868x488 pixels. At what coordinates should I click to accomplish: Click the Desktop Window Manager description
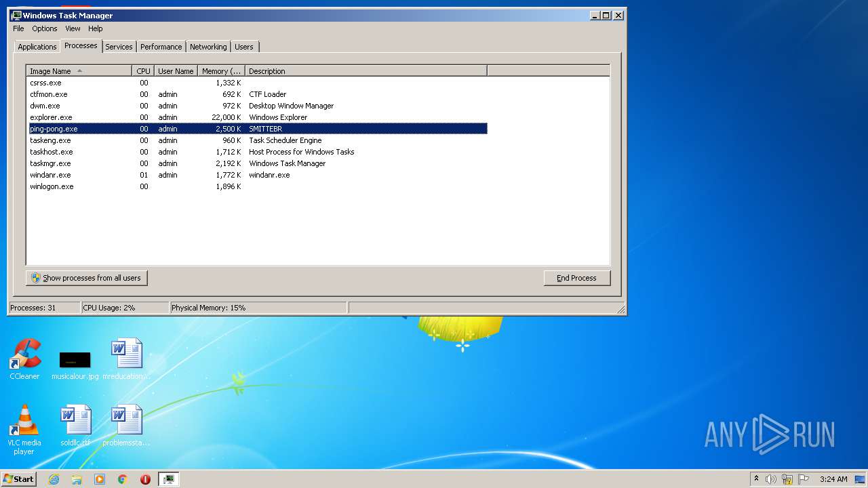coord(292,106)
